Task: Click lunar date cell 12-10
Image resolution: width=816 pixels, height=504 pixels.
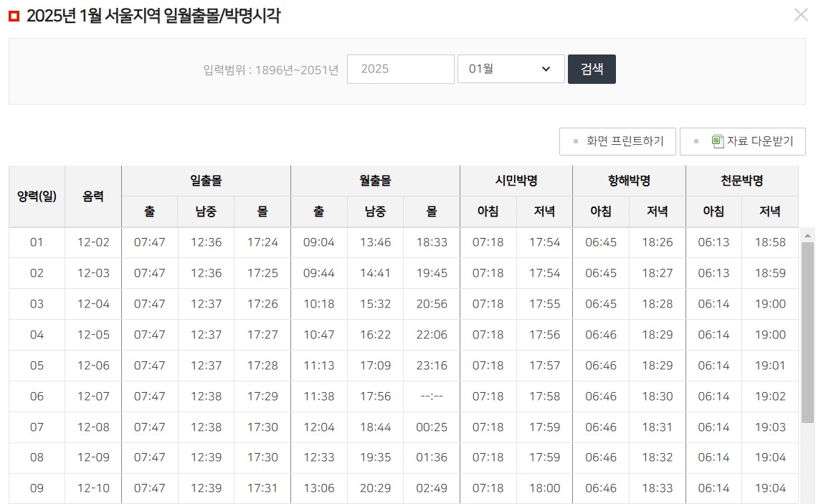Action: (x=93, y=488)
